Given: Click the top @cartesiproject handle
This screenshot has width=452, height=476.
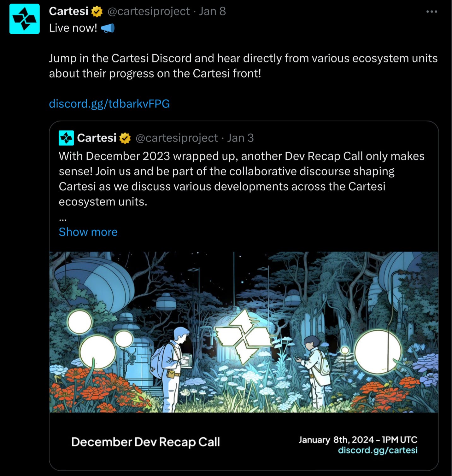Looking at the screenshot, I should [x=149, y=11].
